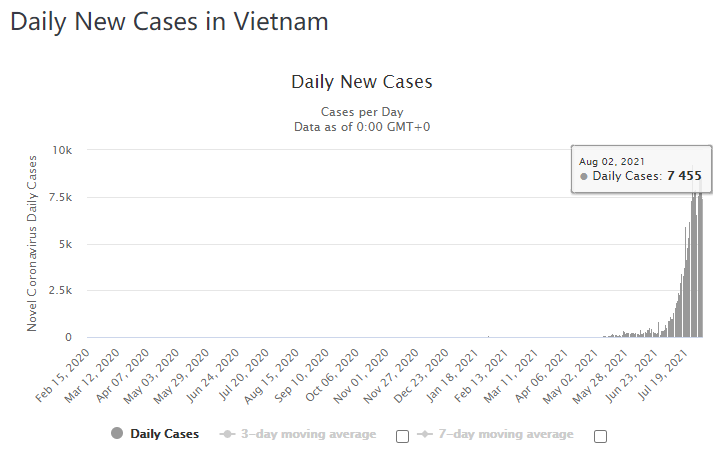The height and width of the screenshot is (451, 725).
Task: Click the 10k y-axis label
Action: click(x=62, y=150)
